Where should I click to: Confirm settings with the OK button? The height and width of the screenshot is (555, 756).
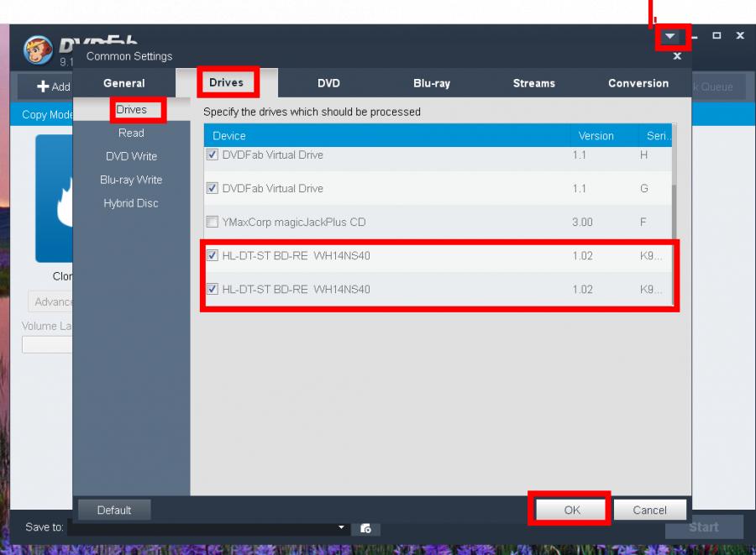coord(572,510)
